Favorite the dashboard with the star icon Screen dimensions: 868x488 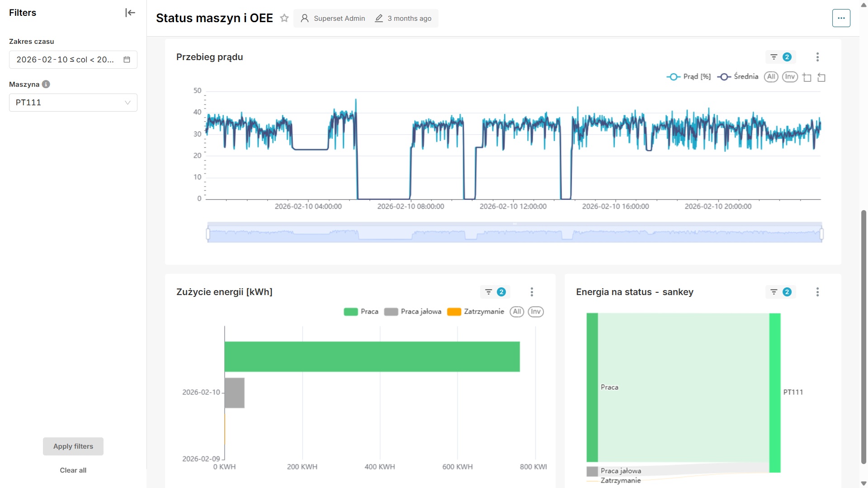click(x=284, y=18)
